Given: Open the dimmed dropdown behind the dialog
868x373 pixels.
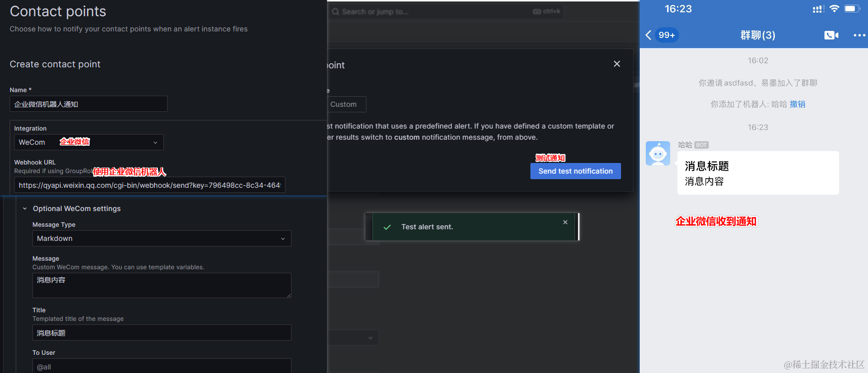Looking at the screenshot, I should (x=353, y=338).
